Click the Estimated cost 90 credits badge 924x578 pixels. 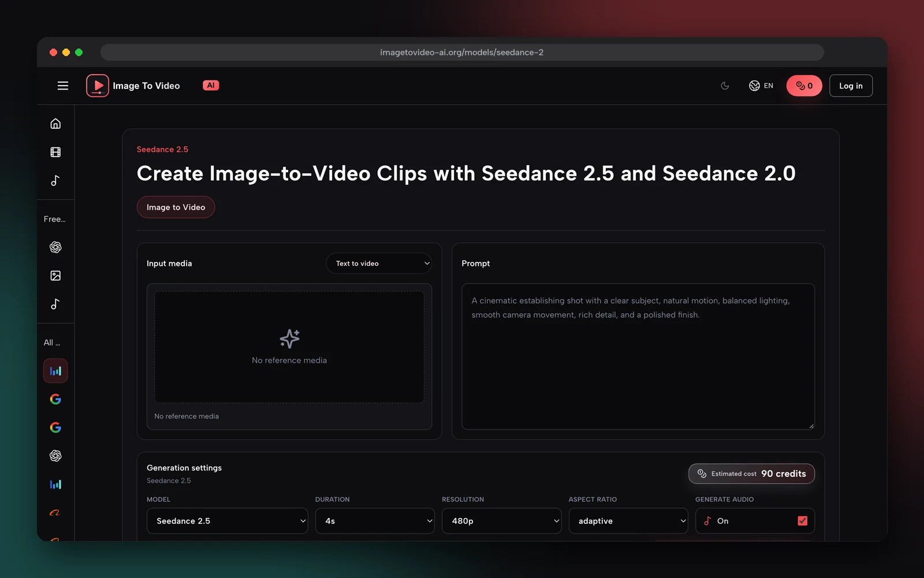(751, 474)
